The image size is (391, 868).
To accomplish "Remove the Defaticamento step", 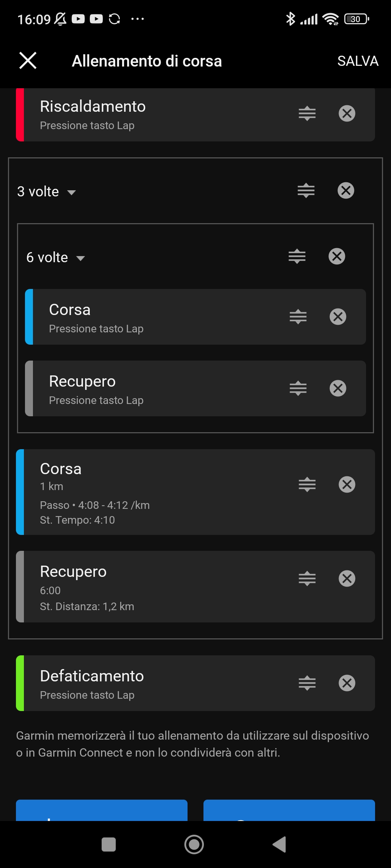I will 347,683.
